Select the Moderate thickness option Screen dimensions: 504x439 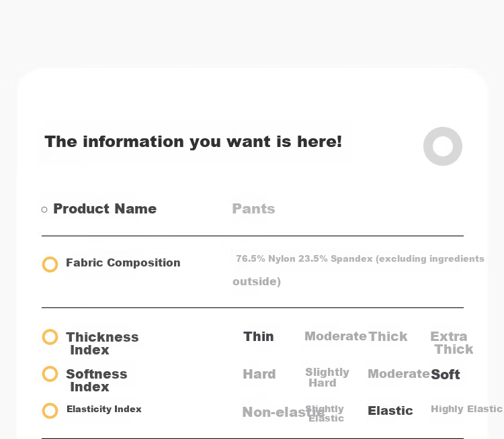pyautogui.click(x=335, y=336)
